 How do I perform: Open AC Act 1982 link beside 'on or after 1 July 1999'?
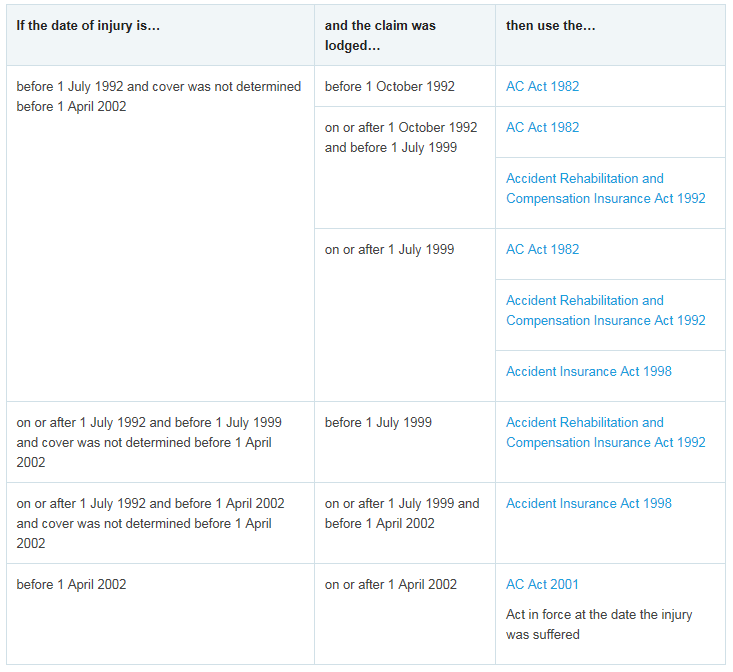coord(542,250)
